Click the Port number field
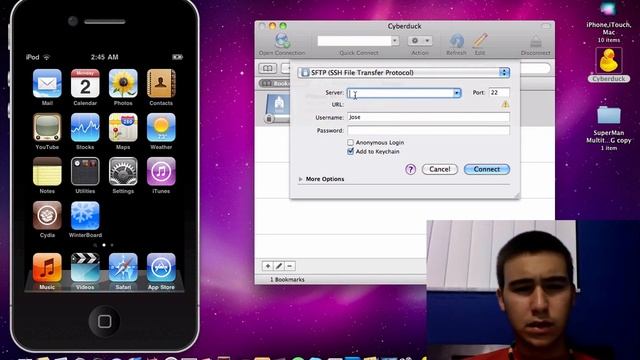Screen dimensions: 640x360 tap(499, 93)
